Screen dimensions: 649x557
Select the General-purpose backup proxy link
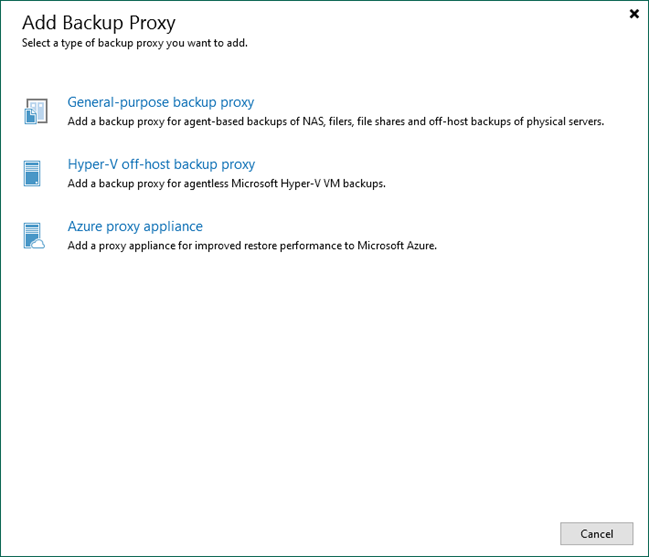pos(160,102)
